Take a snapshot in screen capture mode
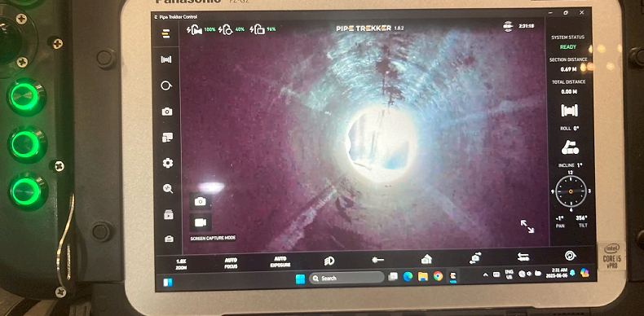This screenshot has height=316, width=644. 201,201
